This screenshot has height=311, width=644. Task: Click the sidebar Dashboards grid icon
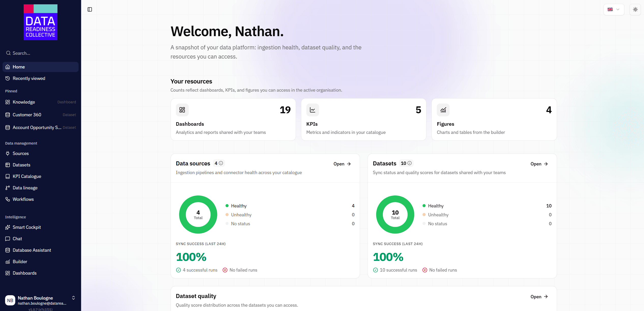click(8, 273)
